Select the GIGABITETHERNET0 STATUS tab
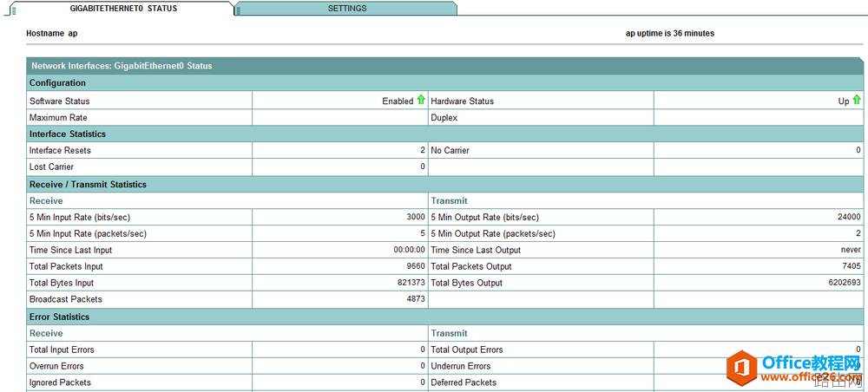 tap(123, 9)
